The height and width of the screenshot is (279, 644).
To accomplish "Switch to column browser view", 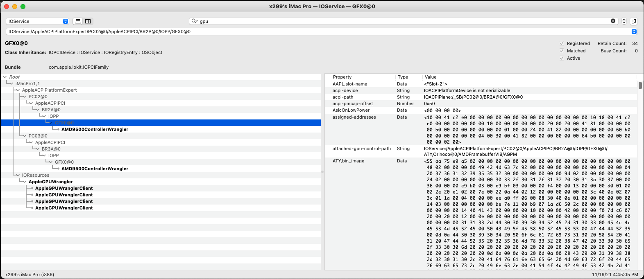I will pos(88,21).
